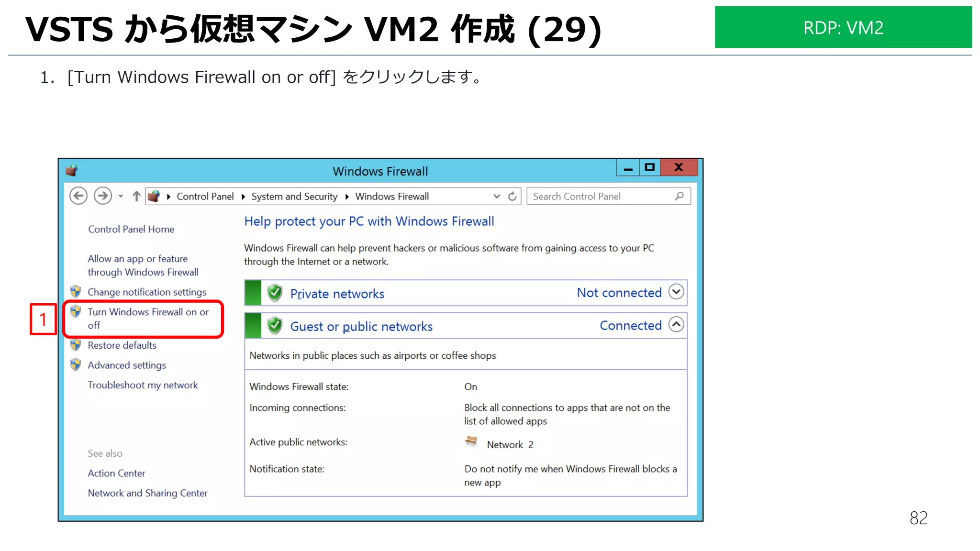Image resolution: width=980 pixels, height=551 pixels.
Task: Open Allow an app or feature link
Action: [143, 265]
